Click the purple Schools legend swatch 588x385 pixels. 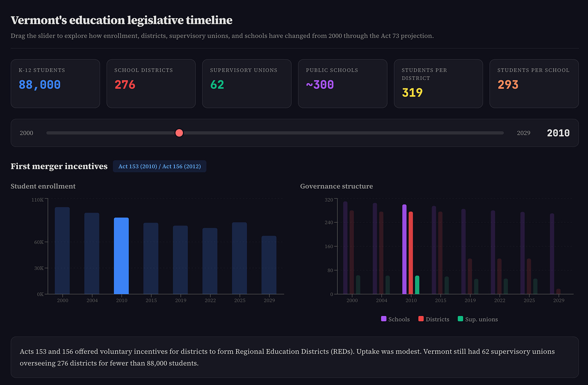pyautogui.click(x=383, y=319)
